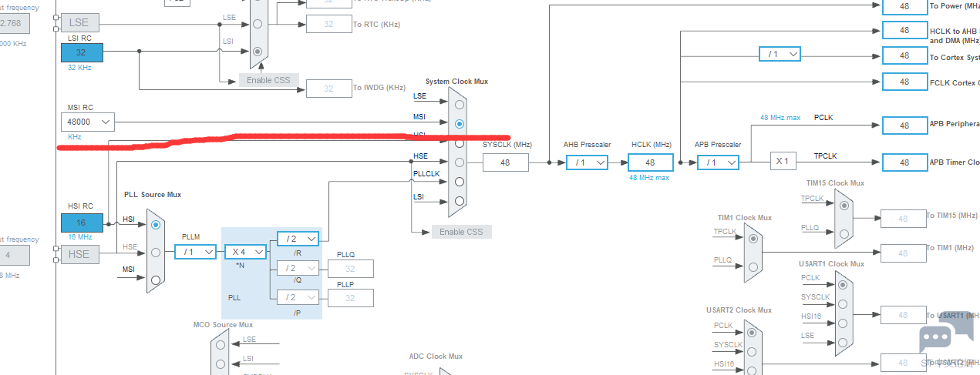980x375 pixels.
Task: Click the FCLK Cortex clock value field
Action: point(904,82)
